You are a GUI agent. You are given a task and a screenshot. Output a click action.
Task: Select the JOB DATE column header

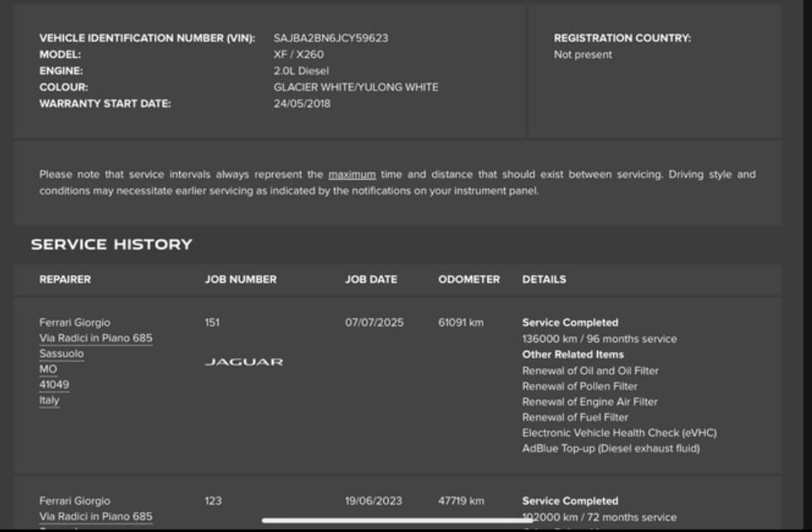click(x=371, y=280)
